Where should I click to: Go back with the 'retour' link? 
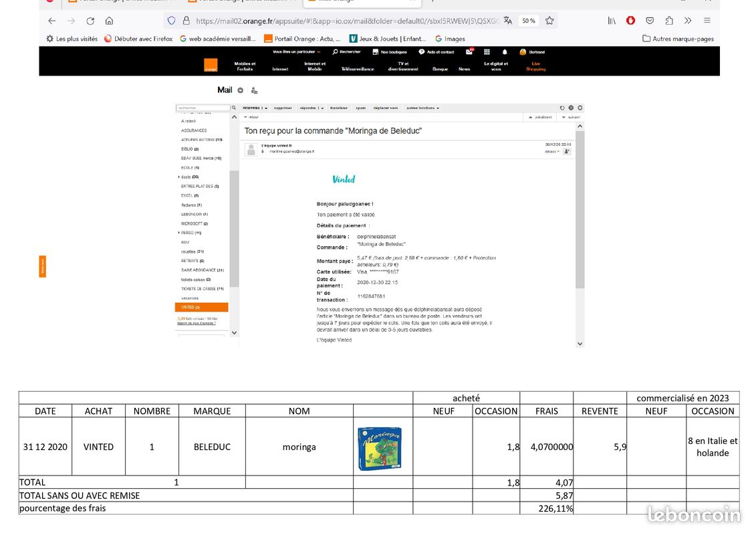tap(252, 117)
